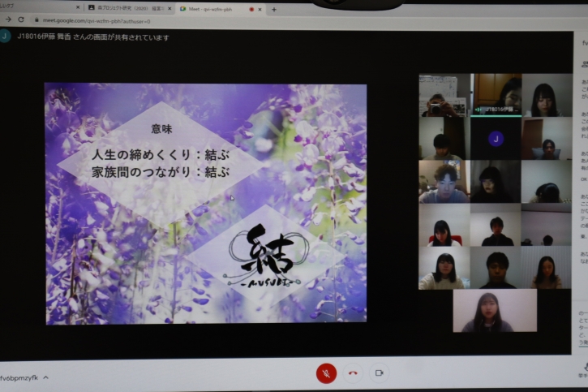The image size is (588, 392).
Task: Select the participant tile holding a camera
Action: 444,95
